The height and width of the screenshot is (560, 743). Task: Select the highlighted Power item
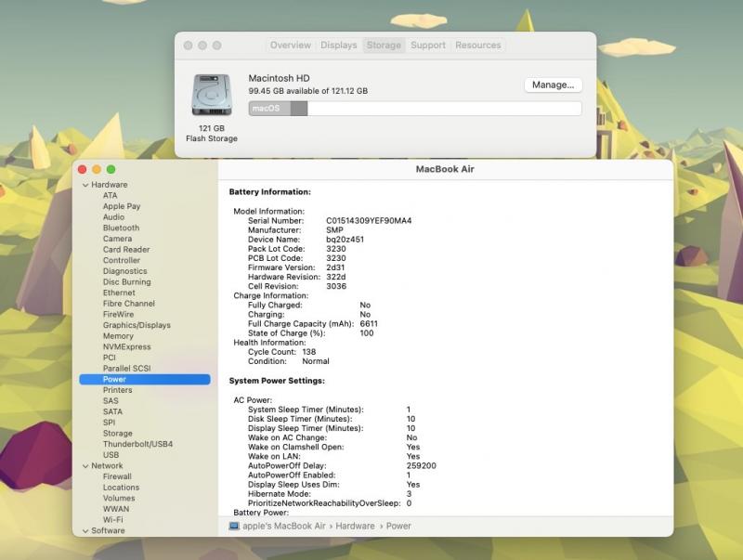pos(145,380)
